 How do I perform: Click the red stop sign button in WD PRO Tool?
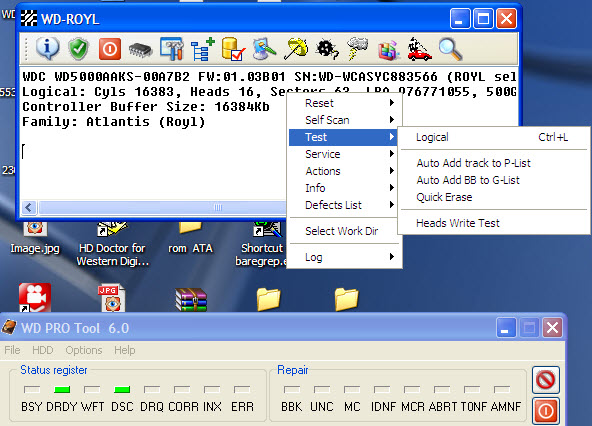click(x=546, y=380)
